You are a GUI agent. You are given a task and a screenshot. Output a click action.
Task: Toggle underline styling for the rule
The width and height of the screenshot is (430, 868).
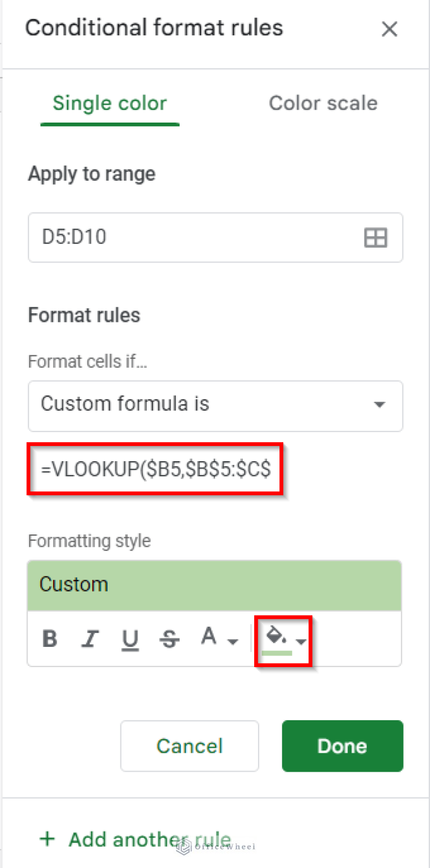[x=130, y=639]
